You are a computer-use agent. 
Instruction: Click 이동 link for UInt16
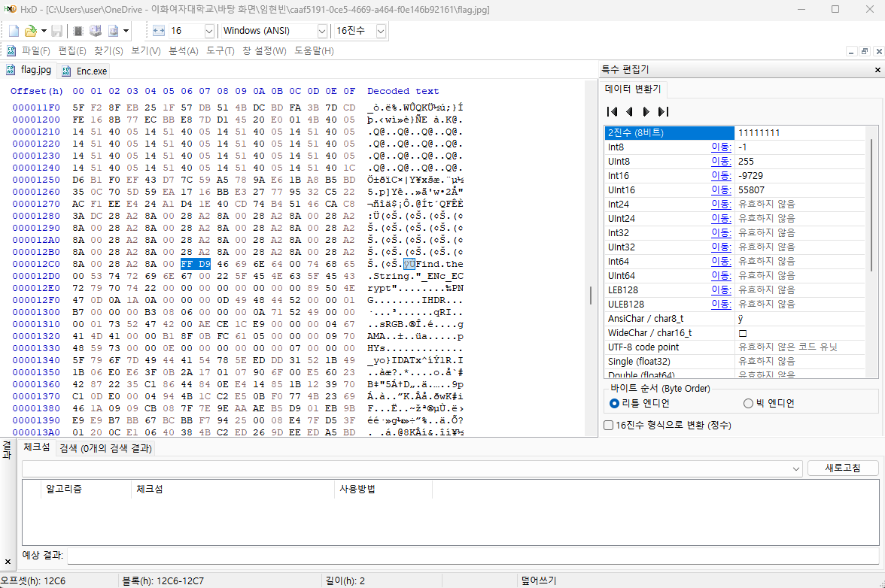[721, 190]
